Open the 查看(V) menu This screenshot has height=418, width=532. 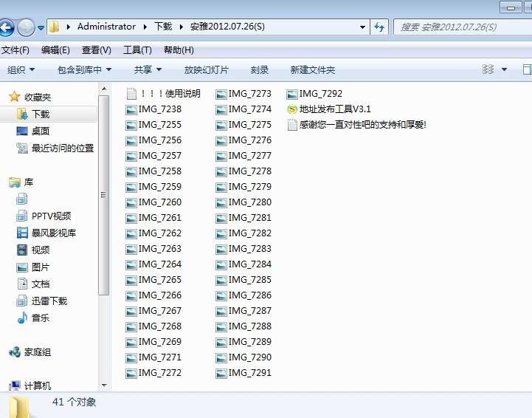(x=97, y=50)
